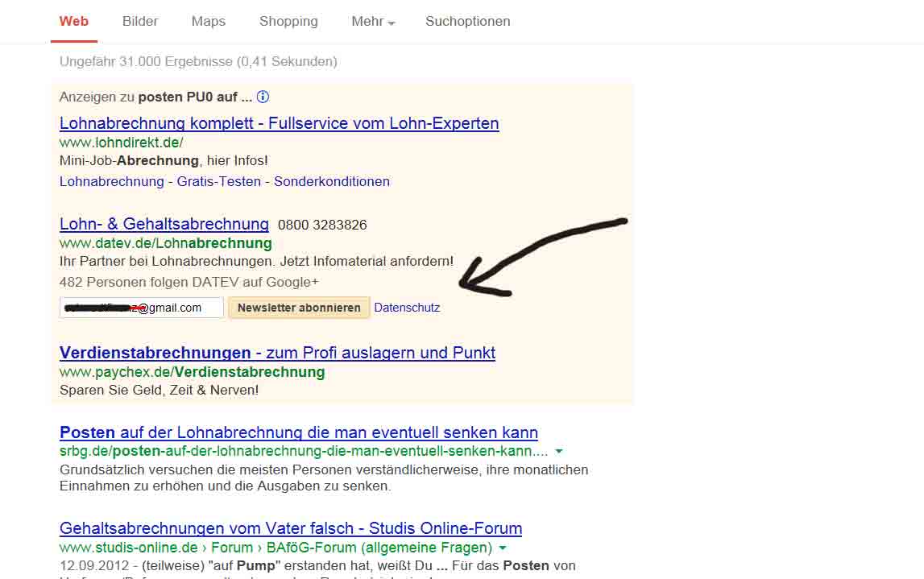
Task: Open the Lohnabrechnung sitelink under lohndirekt
Action: [112, 181]
